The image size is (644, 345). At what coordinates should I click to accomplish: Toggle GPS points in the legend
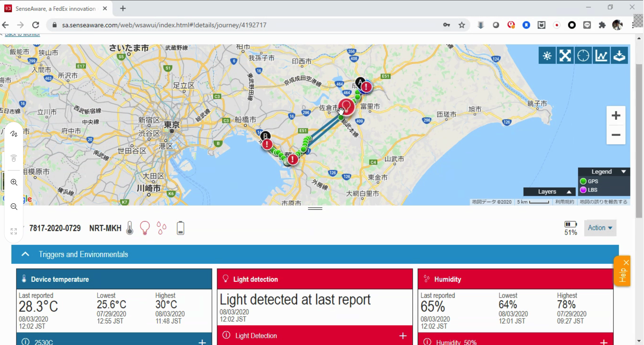coord(589,181)
